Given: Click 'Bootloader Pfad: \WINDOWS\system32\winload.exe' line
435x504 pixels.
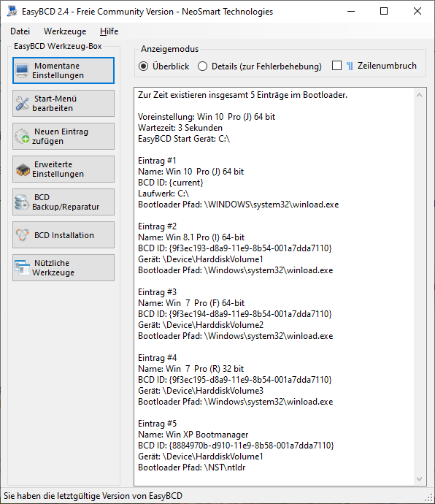Looking at the screenshot, I should point(239,205).
